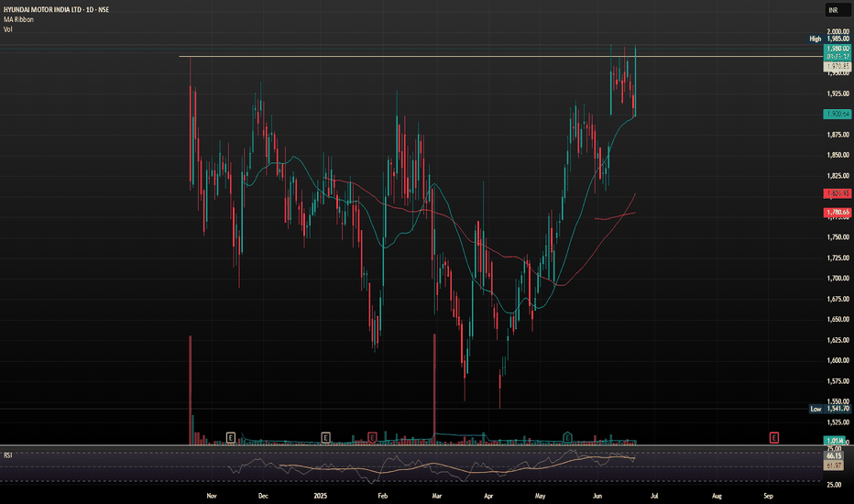This screenshot has width=854, height=504.
Task: Select the Vol indicator legend
Action: pyautogui.click(x=7, y=29)
